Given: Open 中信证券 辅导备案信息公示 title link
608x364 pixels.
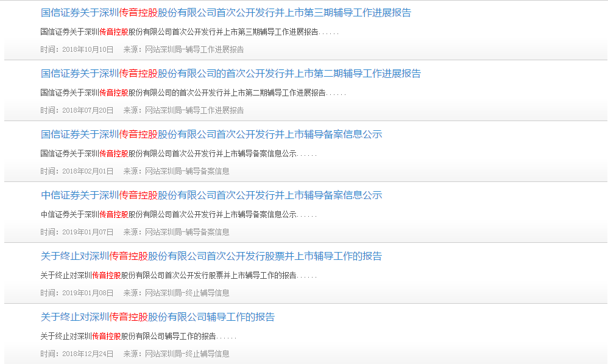Looking at the screenshot, I should click(x=211, y=195).
